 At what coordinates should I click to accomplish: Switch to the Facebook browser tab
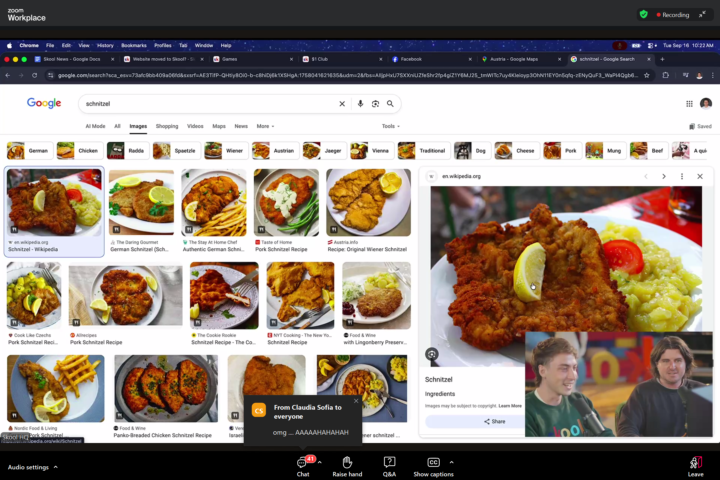coord(411,59)
